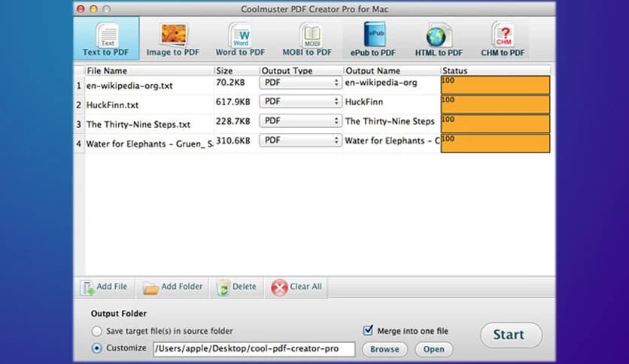Viewport: 629px width, 364px height.
Task: Select Water for Elephants - Gruen file row
Action: pyautogui.click(x=150, y=144)
